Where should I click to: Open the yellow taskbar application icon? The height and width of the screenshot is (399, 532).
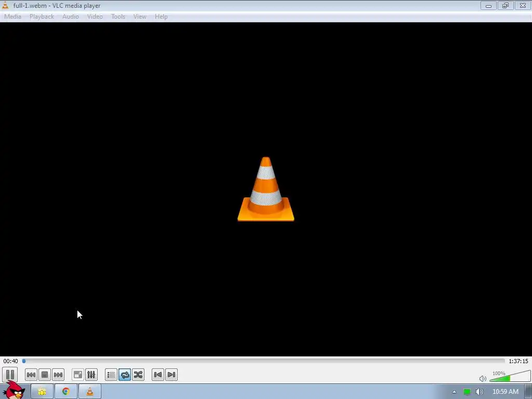tap(42, 392)
